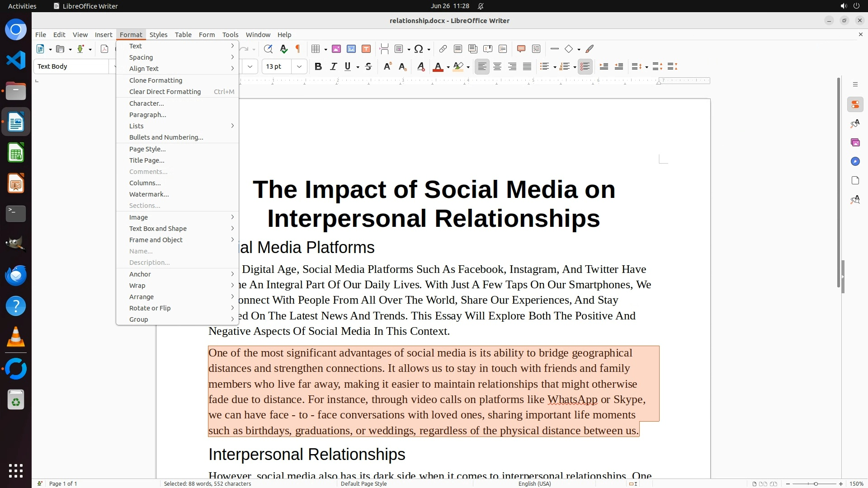868x488 pixels.
Task: Click Insert Hyperlink chain icon
Action: [x=443, y=49]
